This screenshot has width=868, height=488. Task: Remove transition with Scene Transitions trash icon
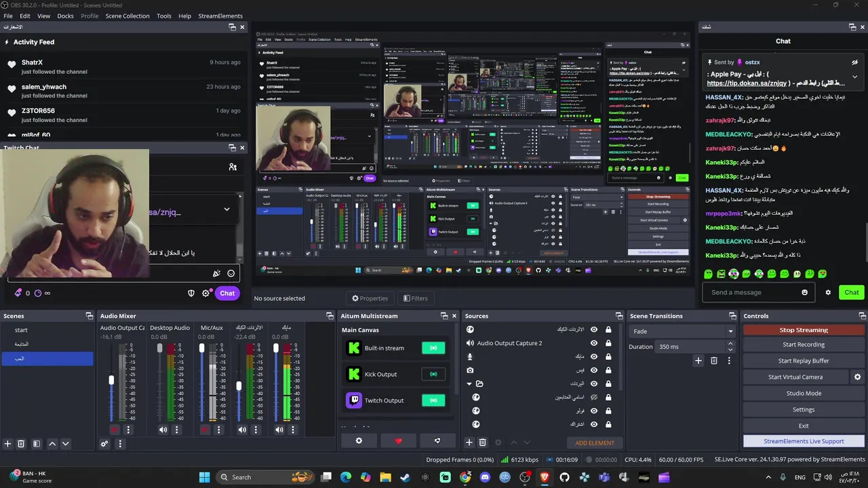(714, 361)
